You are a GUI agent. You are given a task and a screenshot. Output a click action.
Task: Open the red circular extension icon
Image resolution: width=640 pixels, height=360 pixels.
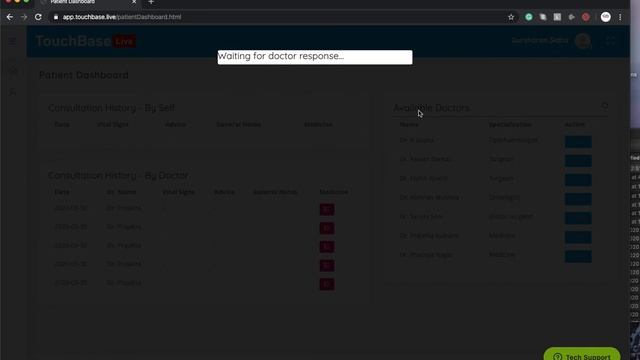pos(586,17)
